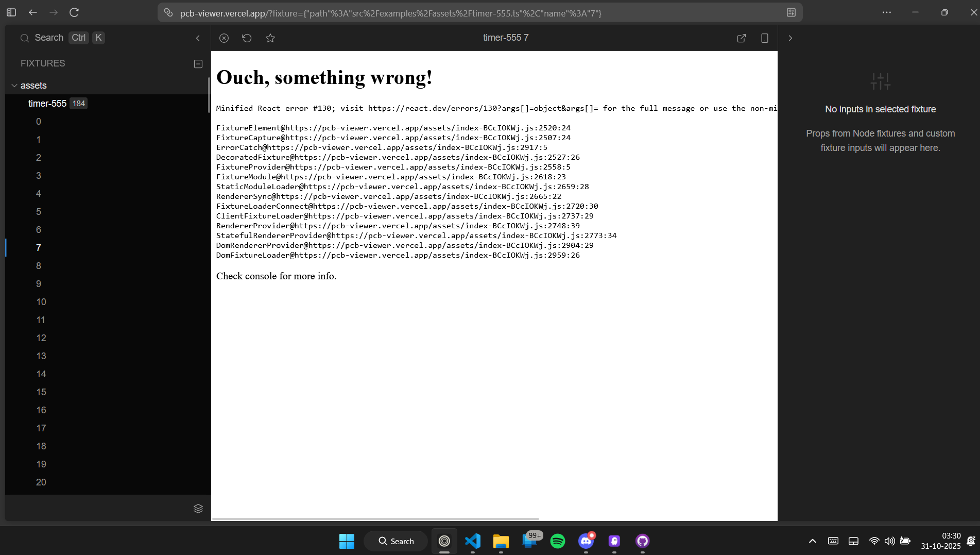Toggle responsive viewport mode
Image resolution: width=980 pixels, height=555 pixels.
tap(765, 38)
